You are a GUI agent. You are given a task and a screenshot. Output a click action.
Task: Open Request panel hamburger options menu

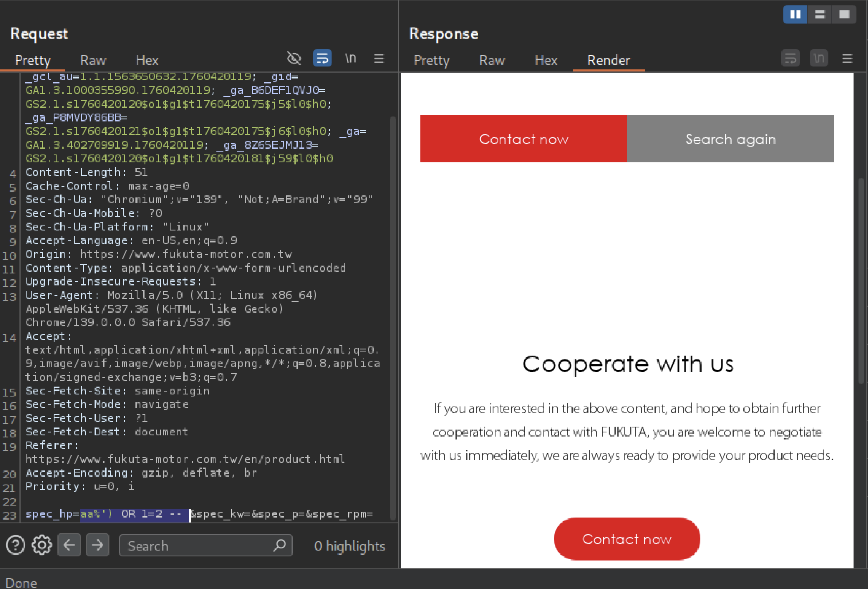pos(379,59)
